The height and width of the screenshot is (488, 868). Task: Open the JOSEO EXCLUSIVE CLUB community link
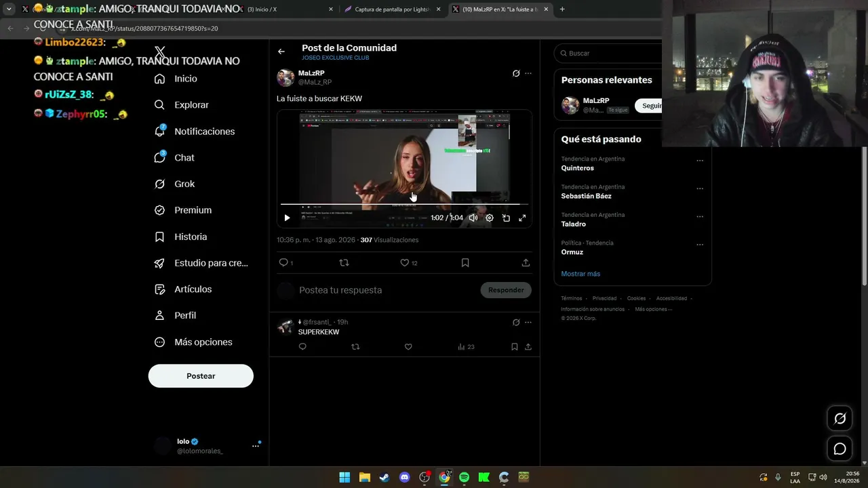335,58
